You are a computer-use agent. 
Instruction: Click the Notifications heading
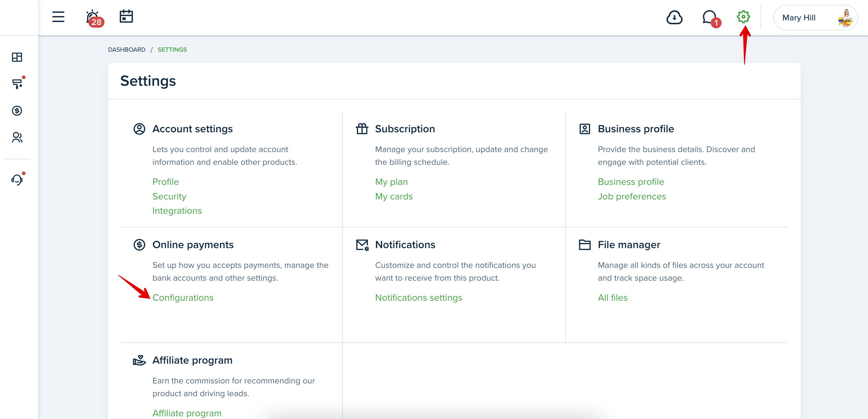click(405, 244)
